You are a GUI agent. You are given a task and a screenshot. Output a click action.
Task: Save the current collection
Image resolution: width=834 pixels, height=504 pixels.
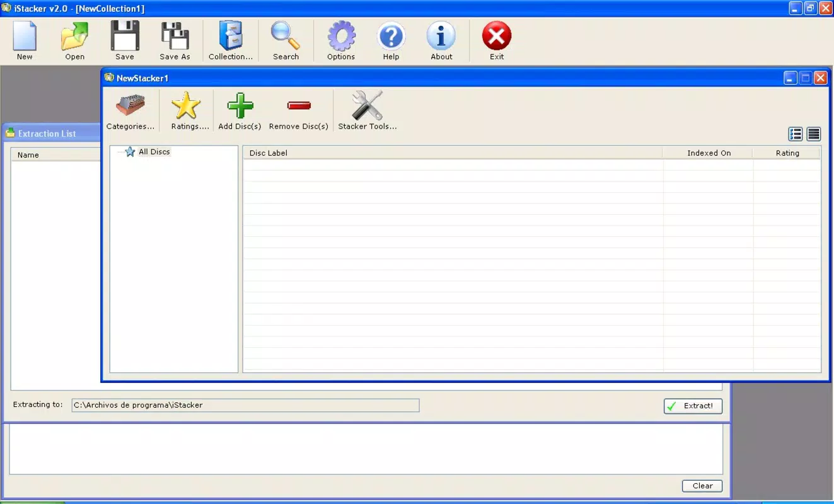[125, 41]
